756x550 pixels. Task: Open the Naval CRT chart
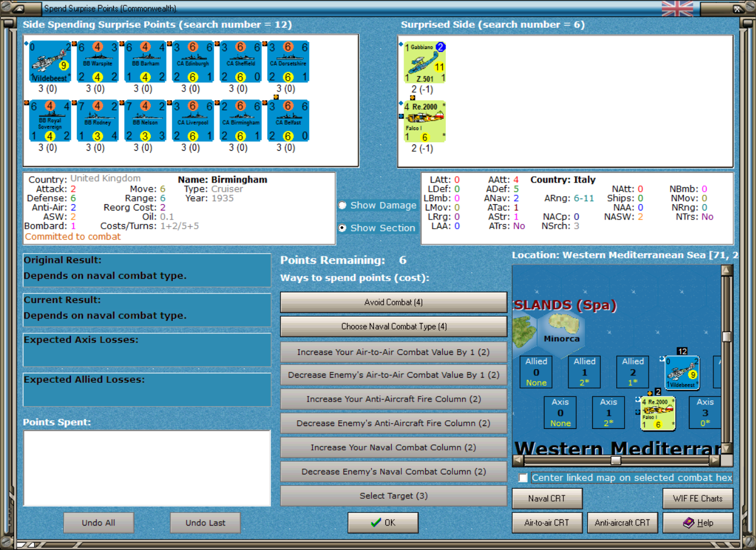pos(547,498)
